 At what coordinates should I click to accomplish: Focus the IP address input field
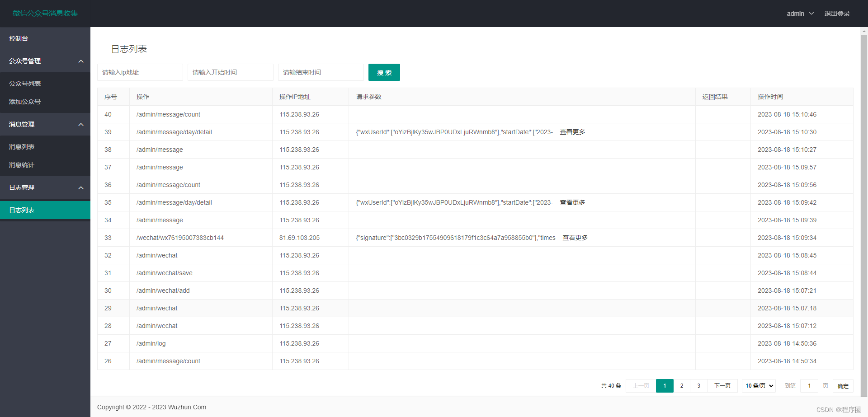click(x=140, y=72)
